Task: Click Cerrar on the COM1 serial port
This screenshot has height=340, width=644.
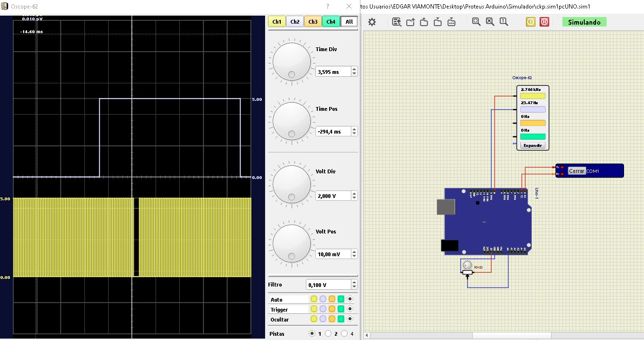Action: (x=576, y=171)
